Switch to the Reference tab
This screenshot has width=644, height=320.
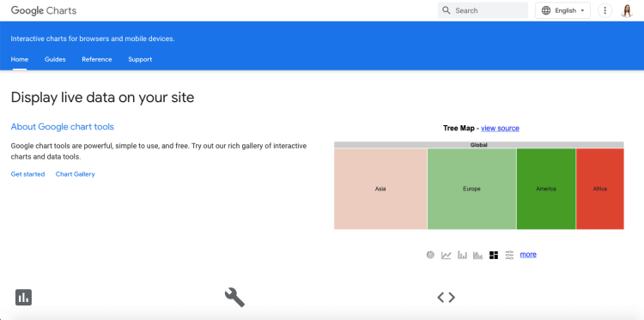tap(97, 59)
